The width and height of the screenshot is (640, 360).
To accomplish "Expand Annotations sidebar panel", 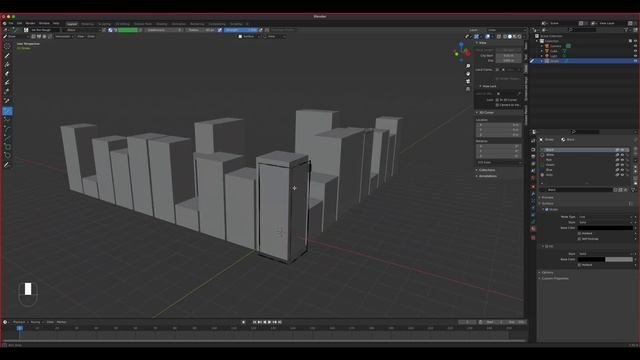I will [x=487, y=176].
